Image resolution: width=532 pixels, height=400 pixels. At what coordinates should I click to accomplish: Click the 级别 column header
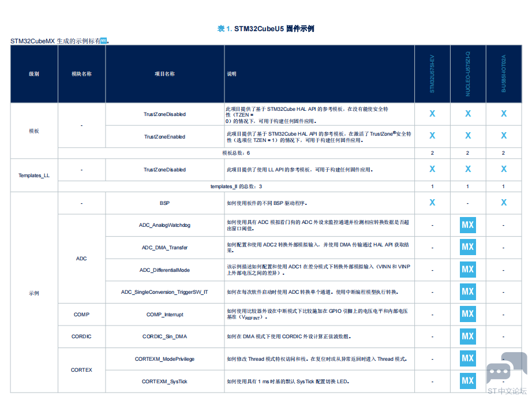34,74
